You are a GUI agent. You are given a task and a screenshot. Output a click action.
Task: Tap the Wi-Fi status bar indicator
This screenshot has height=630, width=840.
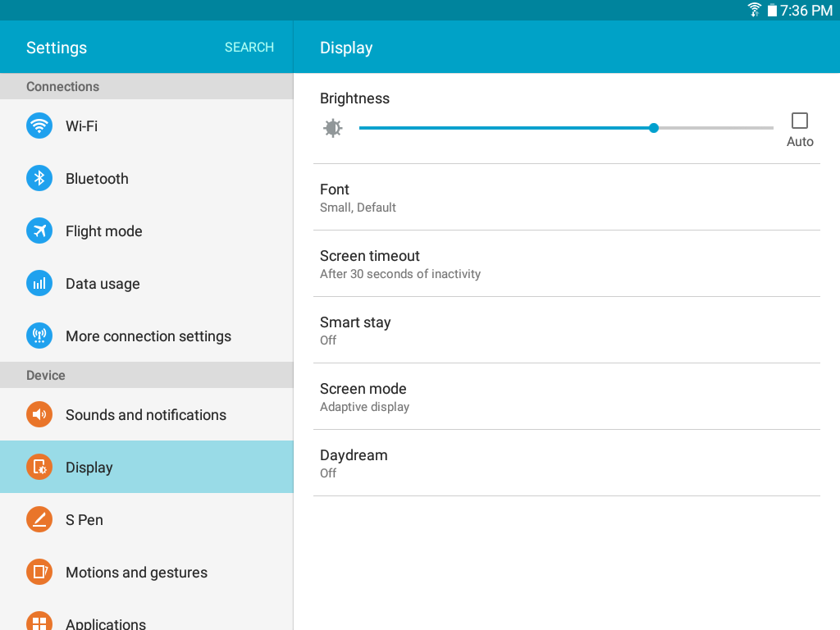pos(755,10)
